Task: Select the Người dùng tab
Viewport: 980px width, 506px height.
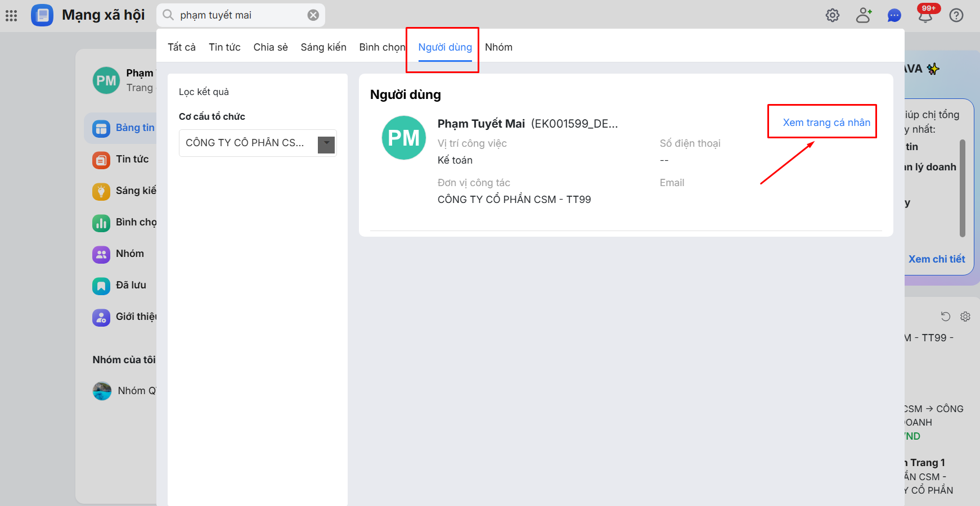Action: (445, 47)
